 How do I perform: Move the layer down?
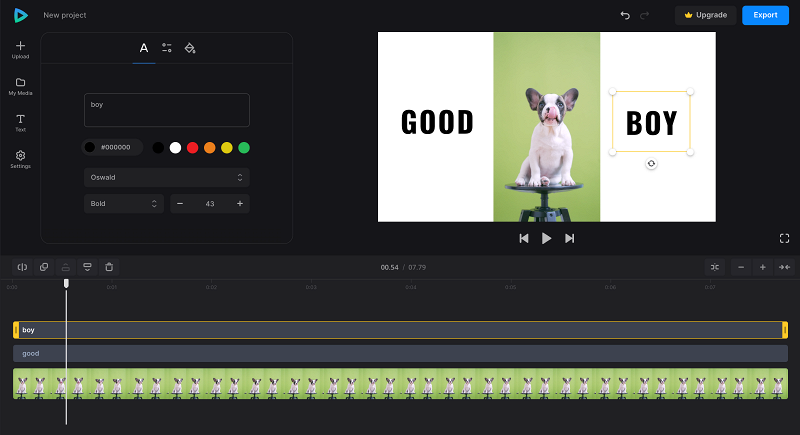pyautogui.click(x=87, y=267)
